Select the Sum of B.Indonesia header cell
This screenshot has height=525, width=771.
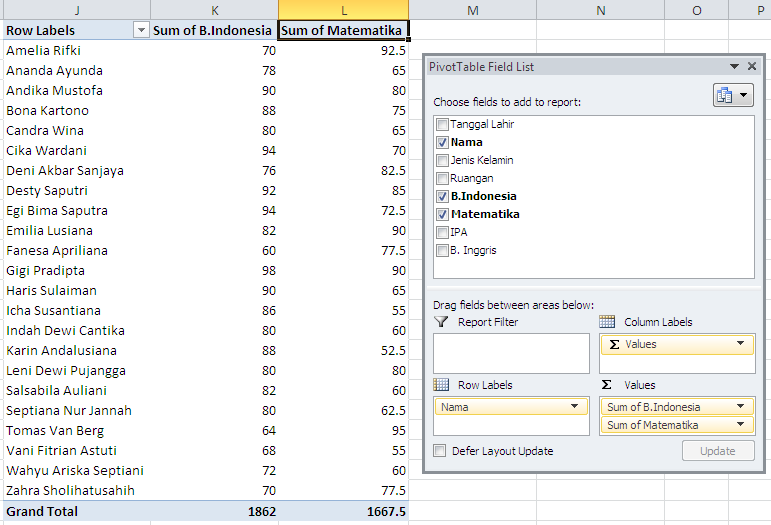point(214,30)
